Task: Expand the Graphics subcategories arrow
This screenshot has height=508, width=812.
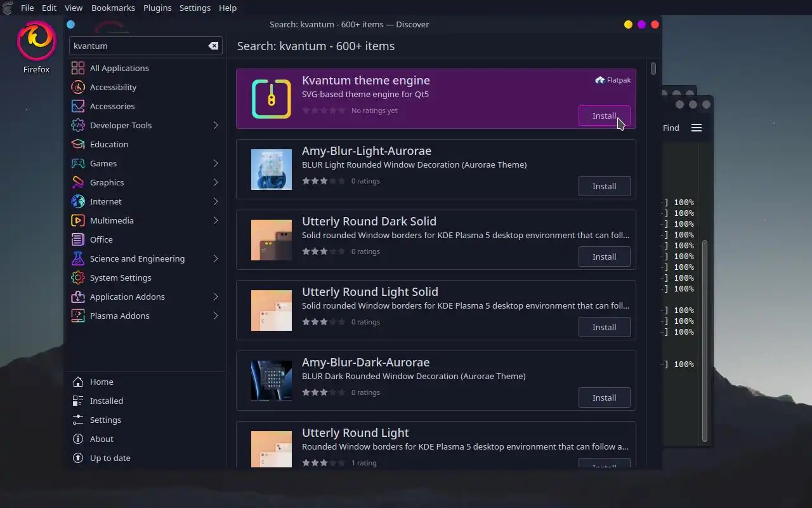Action: tap(216, 182)
